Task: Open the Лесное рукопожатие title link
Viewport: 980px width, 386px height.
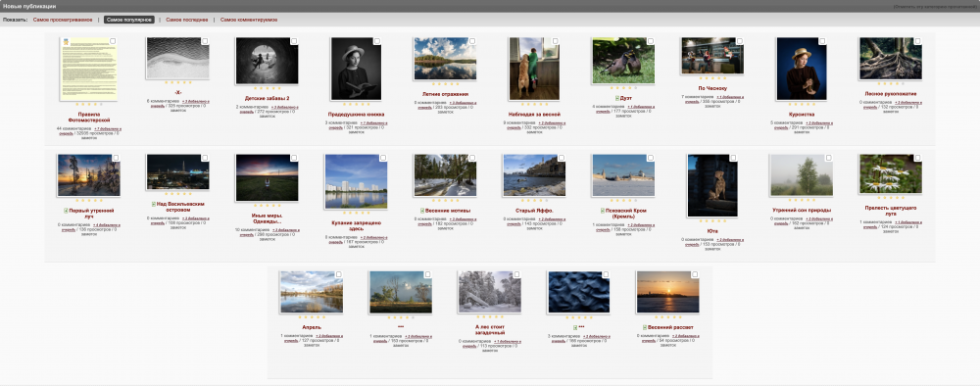Action: [x=891, y=94]
